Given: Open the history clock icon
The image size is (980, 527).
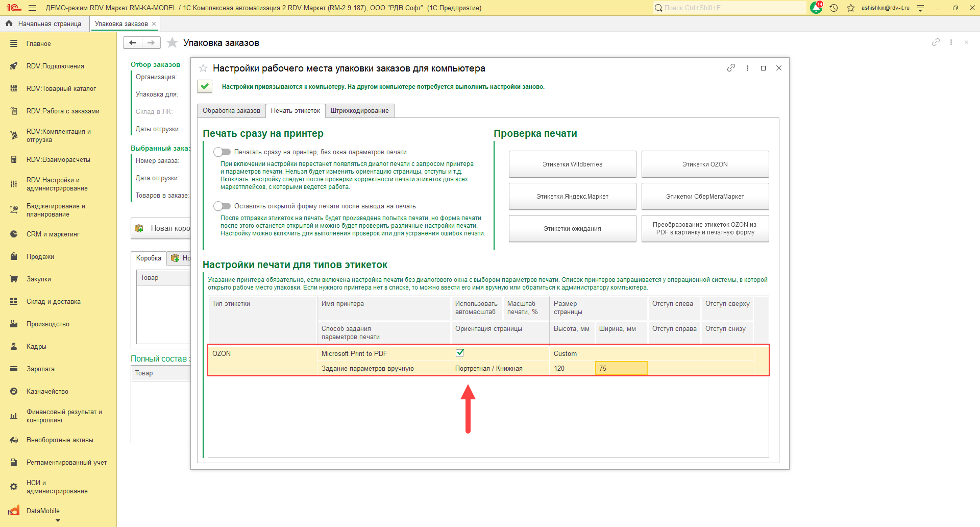Looking at the screenshot, I should click(x=834, y=8).
